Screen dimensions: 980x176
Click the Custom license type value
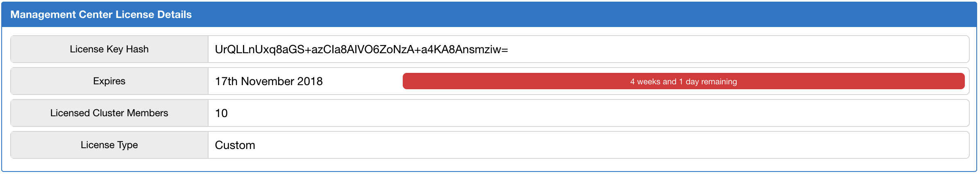[x=235, y=145]
